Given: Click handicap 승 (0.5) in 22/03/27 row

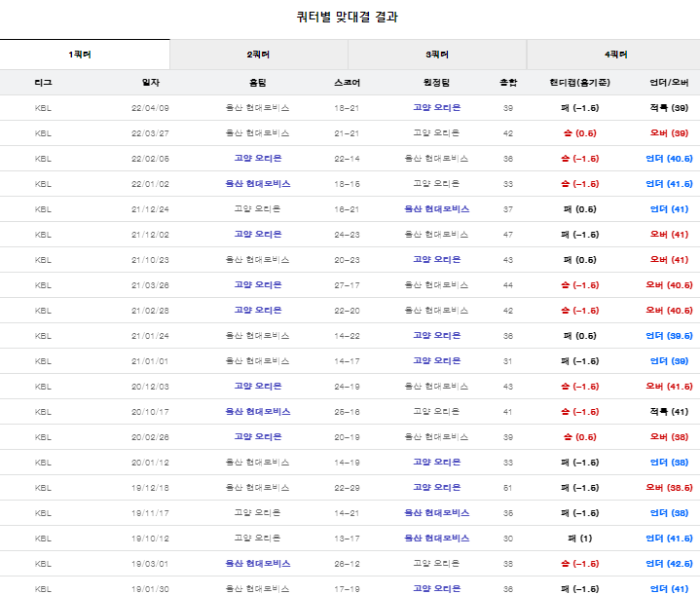Looking at the screenshot, I should (x=579, y=133).
